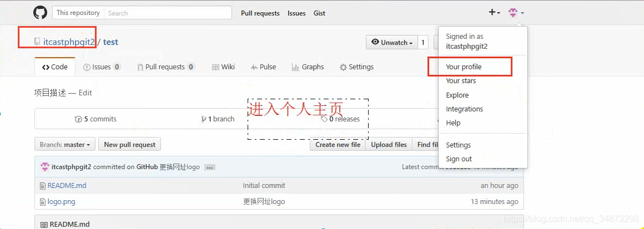This screenshot has width=644, height=229.
Task: Click the logo.png file icon
Action: tap(42, 202)
